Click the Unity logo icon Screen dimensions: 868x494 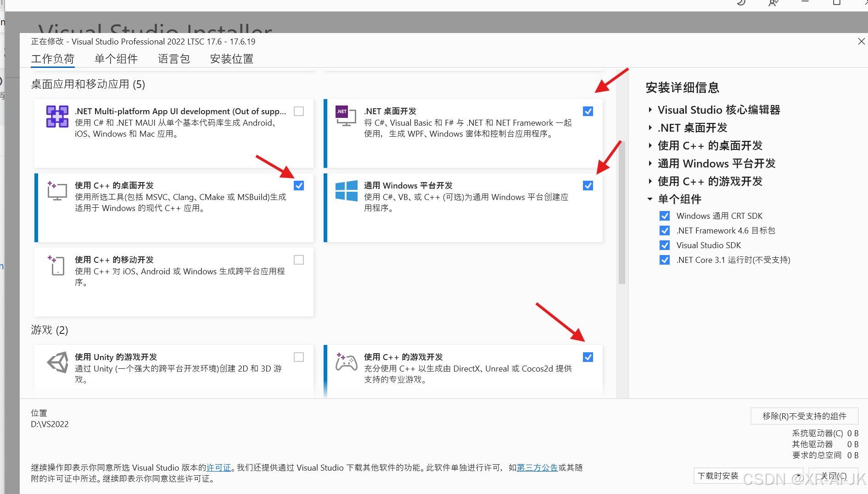(58, 362)
